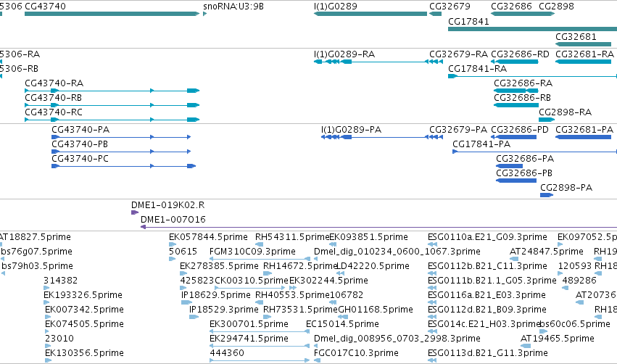Screen dimensions: 617x364
Task: Select protein CG32681-PA
Action: click(583, 137)
